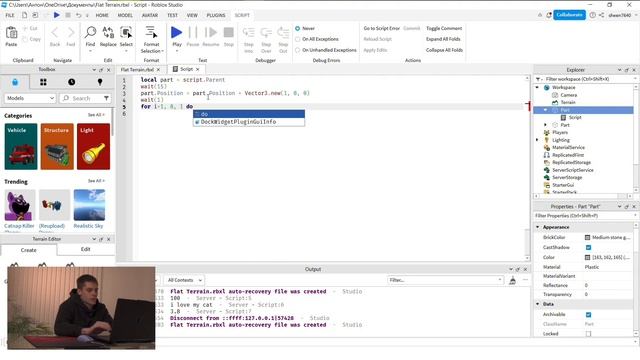Click the Forward navigate arrow
The height and width of the screenshot is (360, 640).
tap(71, 32)
